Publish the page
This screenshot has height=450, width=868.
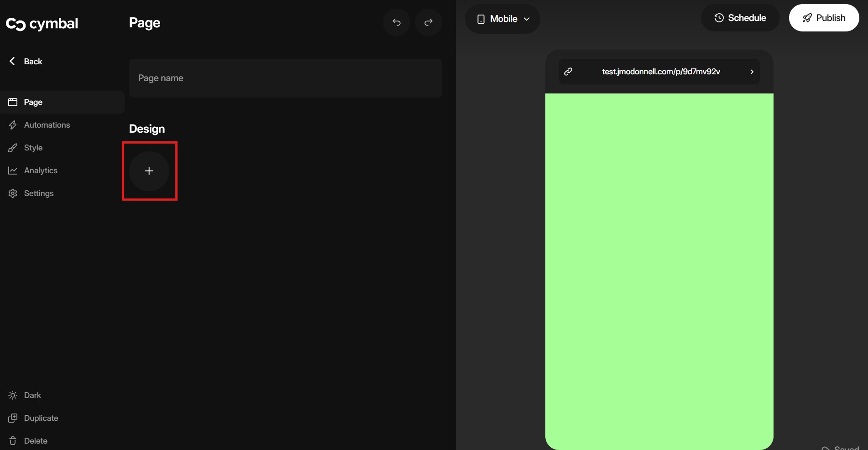pos(824,18)
